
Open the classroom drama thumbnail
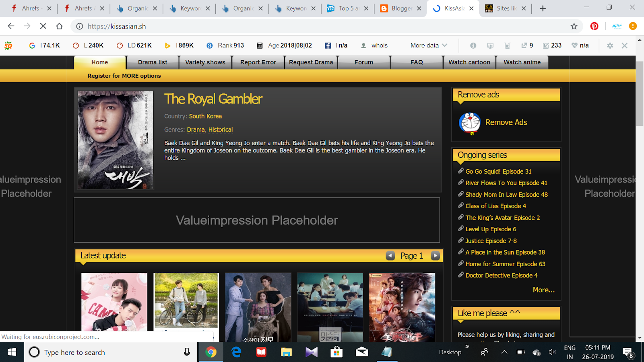[x=330, y=307]
